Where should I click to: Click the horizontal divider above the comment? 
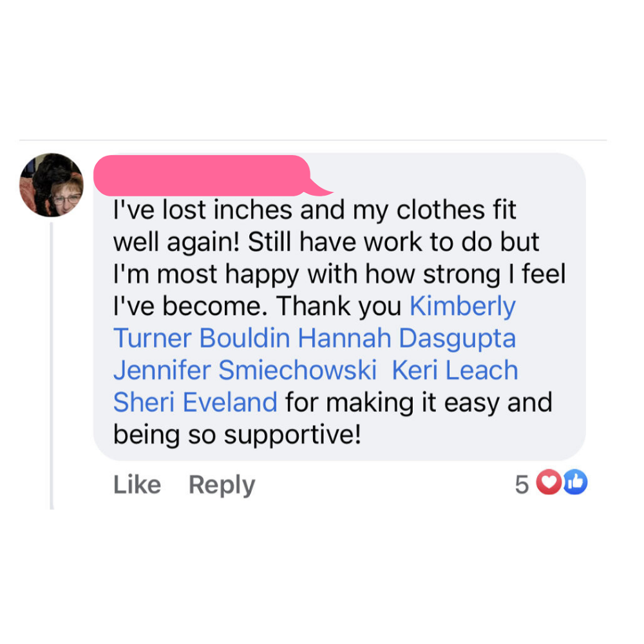[313, 140]
